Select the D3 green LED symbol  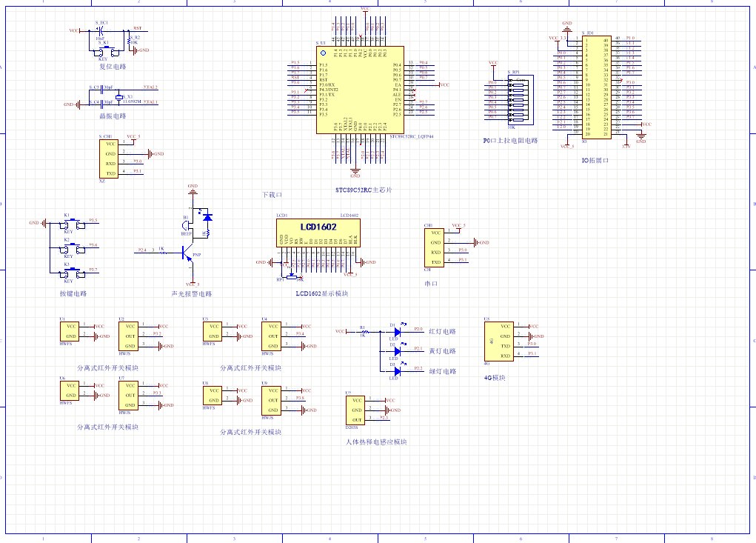[398, 371]
